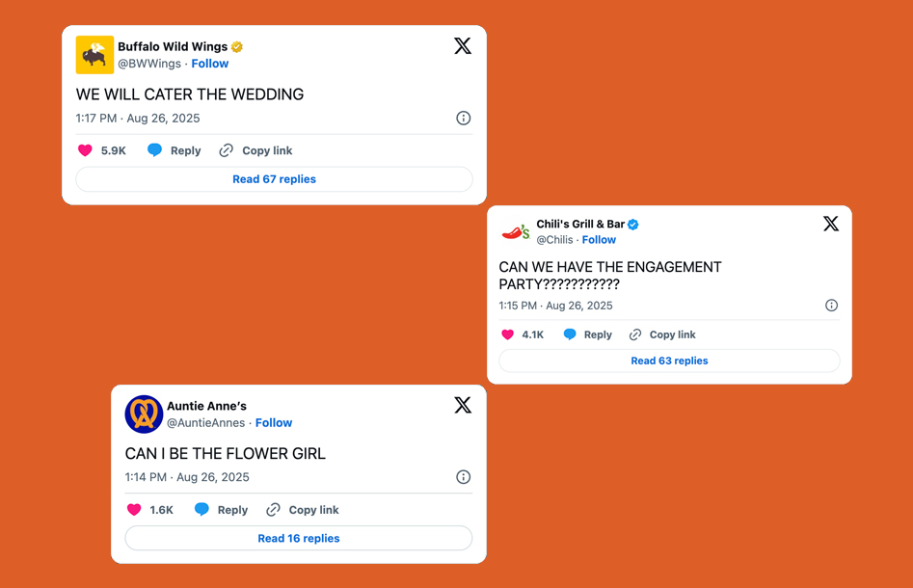Follow the @BWWings account
Screen dimensions: 913x588
(x=209, y=64)
